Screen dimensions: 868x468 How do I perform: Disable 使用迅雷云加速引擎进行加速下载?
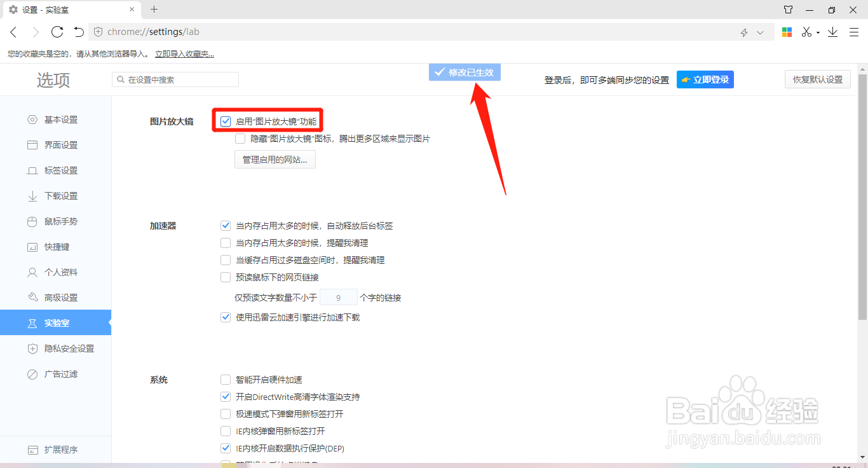tap(226, 317)
